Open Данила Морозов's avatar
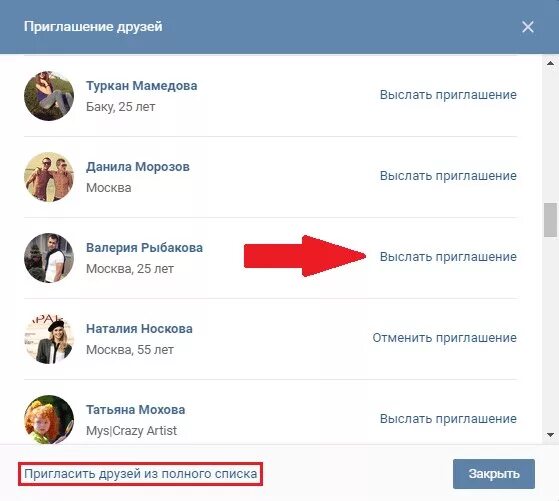559x501 pixels. coord(49,177)
